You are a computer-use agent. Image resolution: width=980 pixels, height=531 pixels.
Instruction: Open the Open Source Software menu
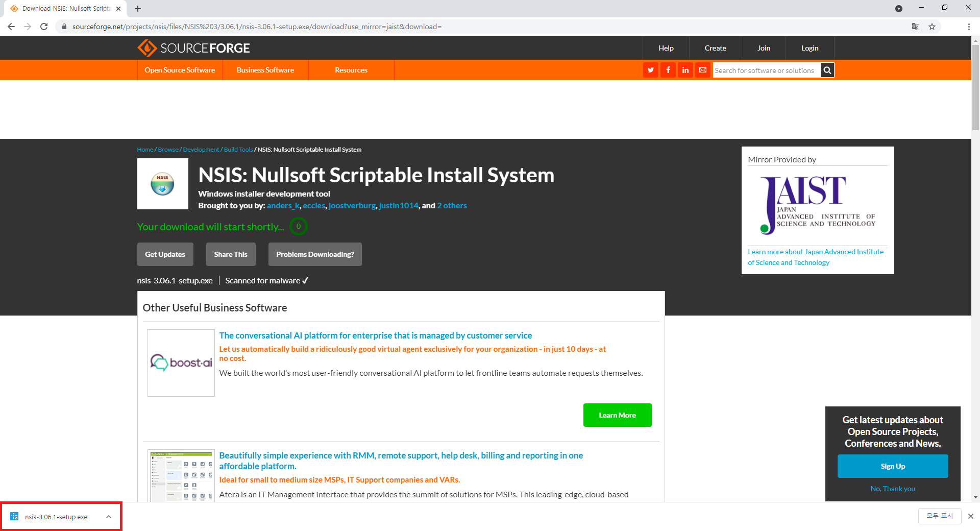[180, 70]
